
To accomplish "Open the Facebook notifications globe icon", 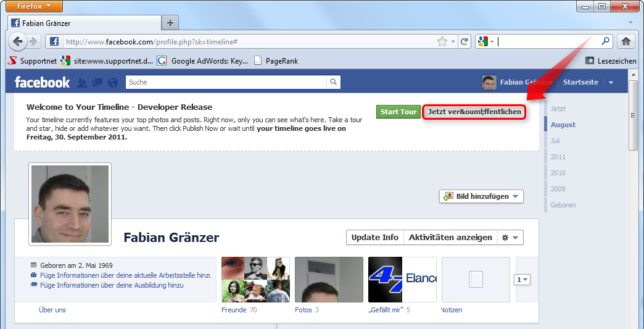I will (x=112, y=83).
